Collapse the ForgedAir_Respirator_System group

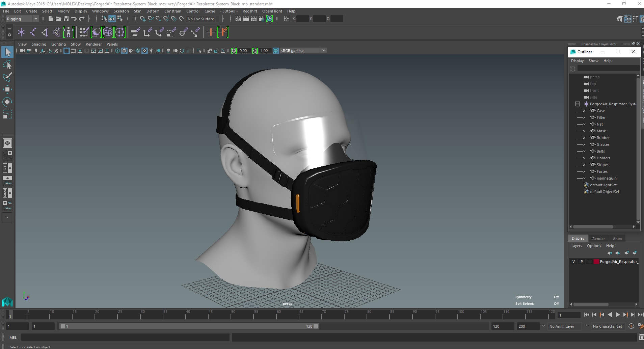(578, 104)
